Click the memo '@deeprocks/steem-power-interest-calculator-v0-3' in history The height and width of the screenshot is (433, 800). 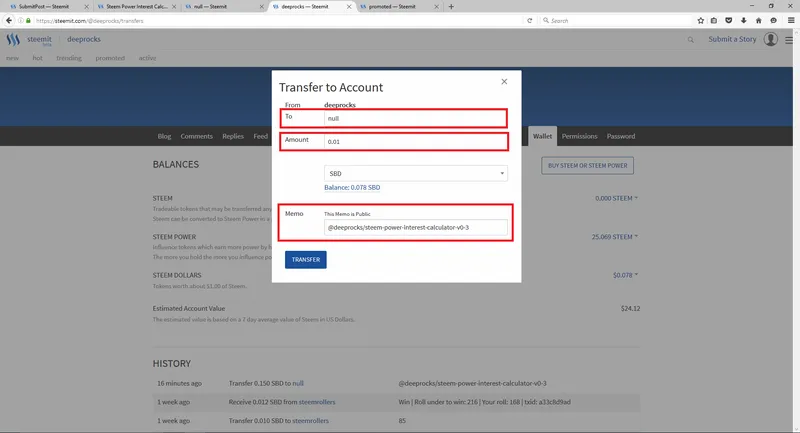pyautogui.click(x=472, y=383)
